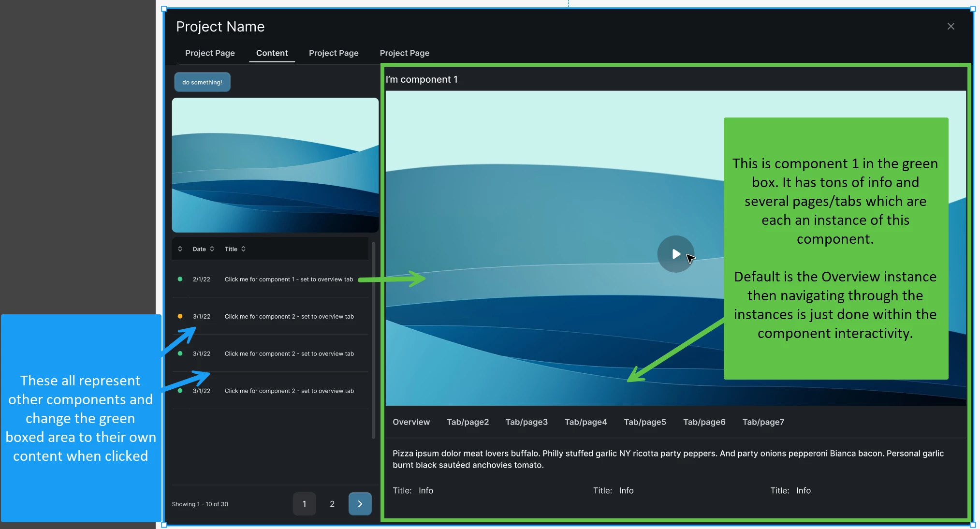Click the list's vertical scrollbar
980x529 pixels.
(x=373, y=338)
